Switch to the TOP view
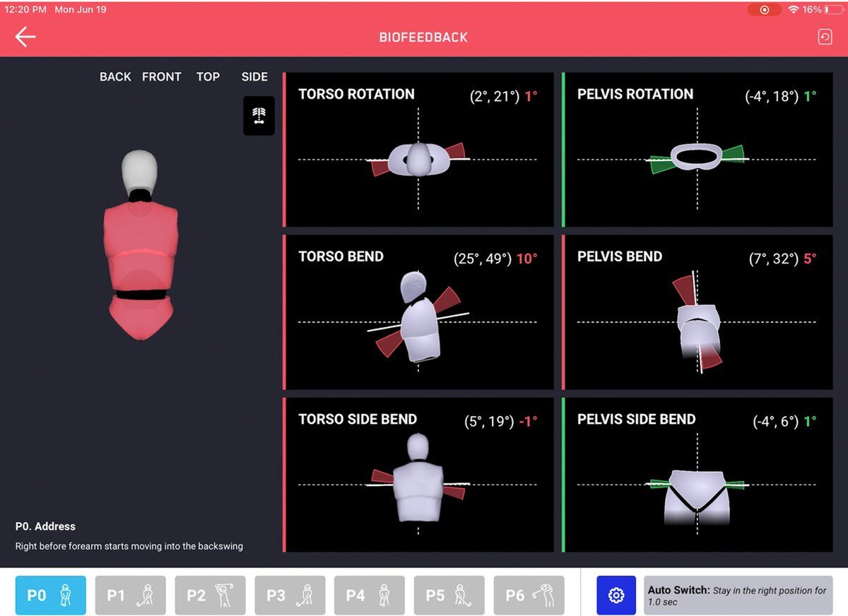The height and width of the screenshot is (616, 848). tap(207, 76)
